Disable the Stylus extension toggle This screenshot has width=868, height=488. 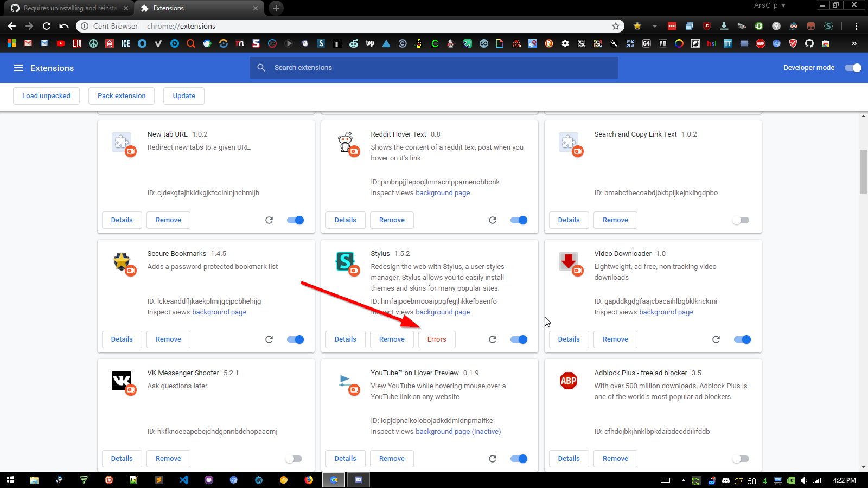519,339
